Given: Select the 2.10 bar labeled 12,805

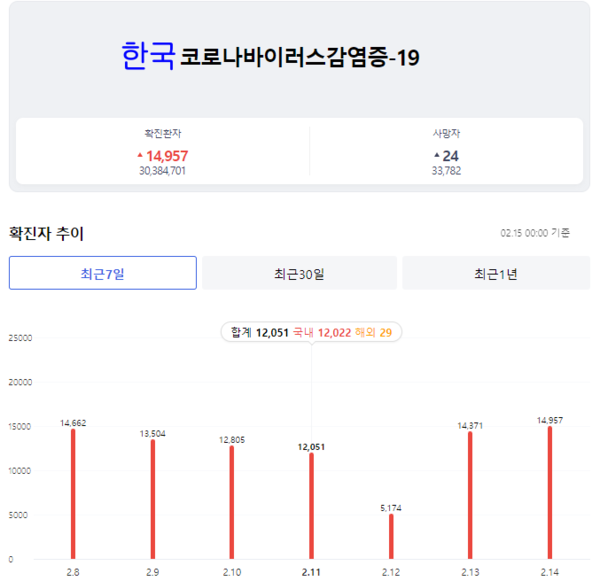Looking at the screenshot, I should pos(232,502).
